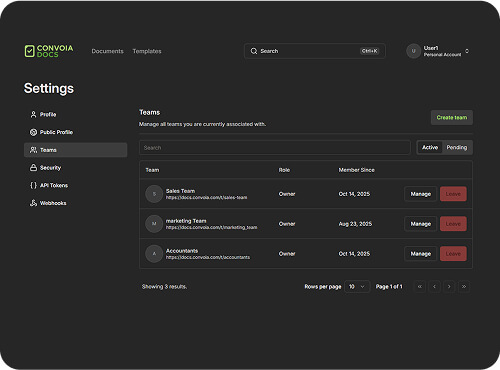The image size is (500, 370).
Task: Manage the marketing Team
Action: (x=421, y=224)
